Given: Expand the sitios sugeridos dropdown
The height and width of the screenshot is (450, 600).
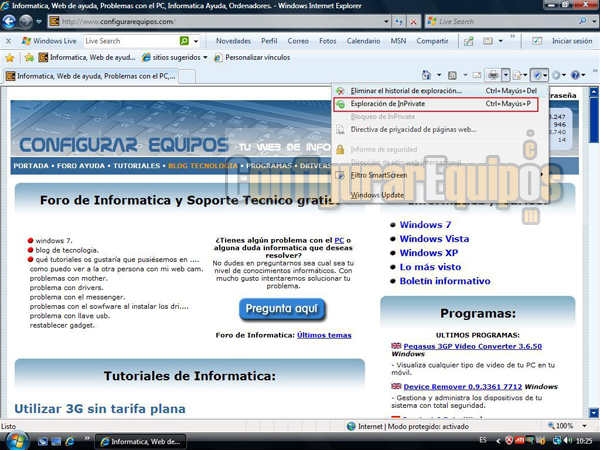Looking at the screenshot, I should [205, 58].
